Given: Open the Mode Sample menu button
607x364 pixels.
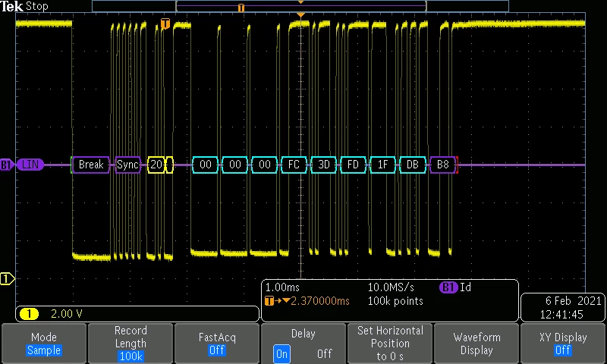Looking at the screenshot, I should [x=44, y=344].
